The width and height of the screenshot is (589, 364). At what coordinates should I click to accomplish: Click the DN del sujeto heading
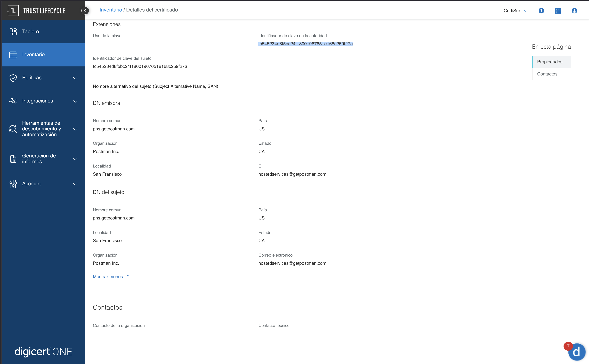click(108, 192)
